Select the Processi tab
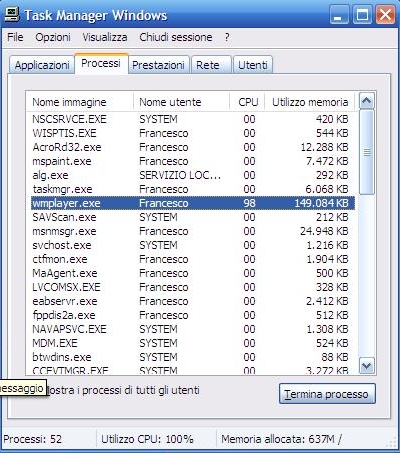The image size is (400, 453). click(101, 63)
